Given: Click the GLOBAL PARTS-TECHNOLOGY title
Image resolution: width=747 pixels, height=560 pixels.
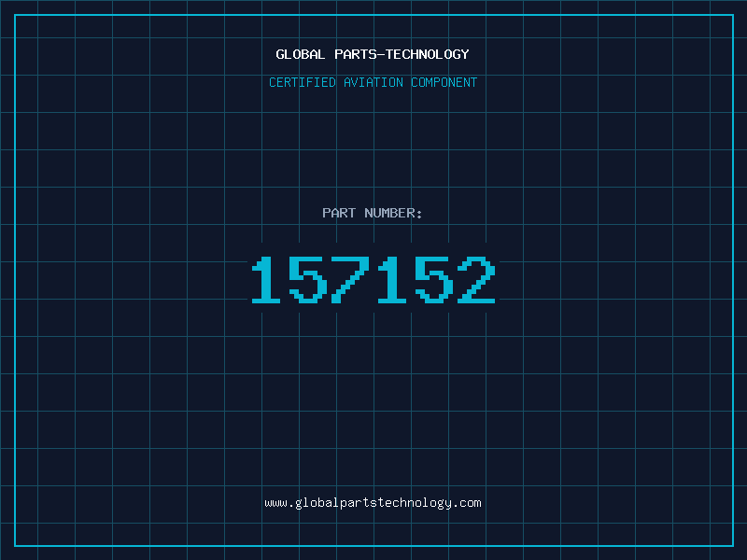Looking at the screenshot, I should [x=373, y=54].
